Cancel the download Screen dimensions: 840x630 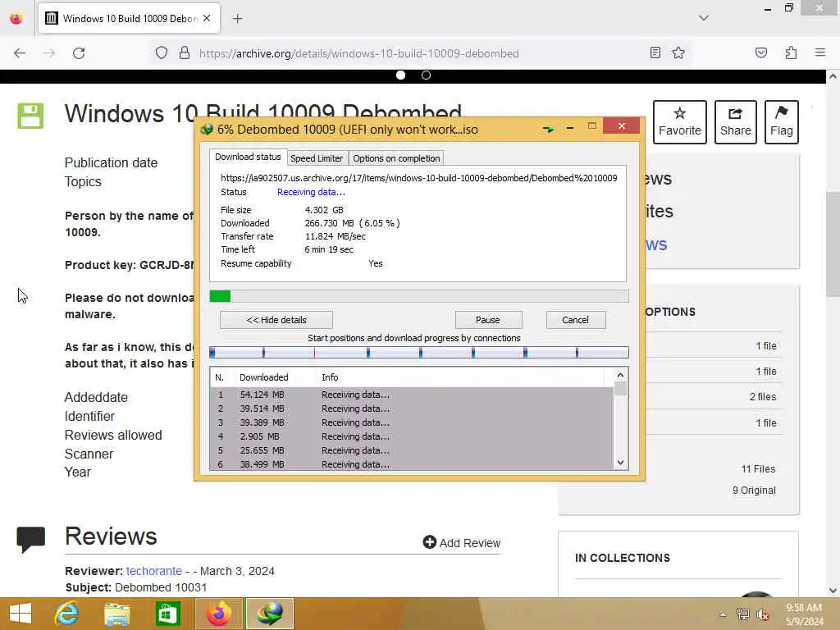(576, 320)
